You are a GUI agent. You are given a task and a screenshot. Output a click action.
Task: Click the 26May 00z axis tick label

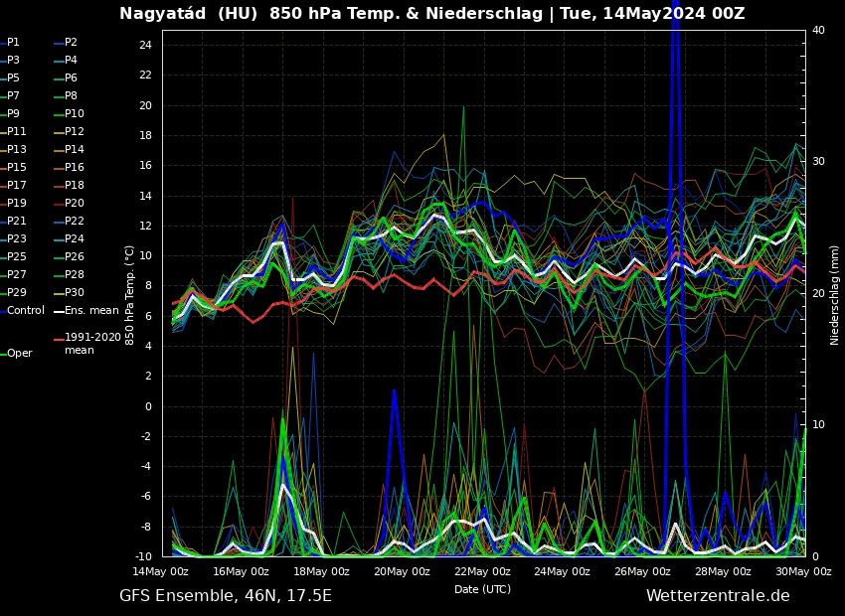pyautogui.click(x=642, y=571)
